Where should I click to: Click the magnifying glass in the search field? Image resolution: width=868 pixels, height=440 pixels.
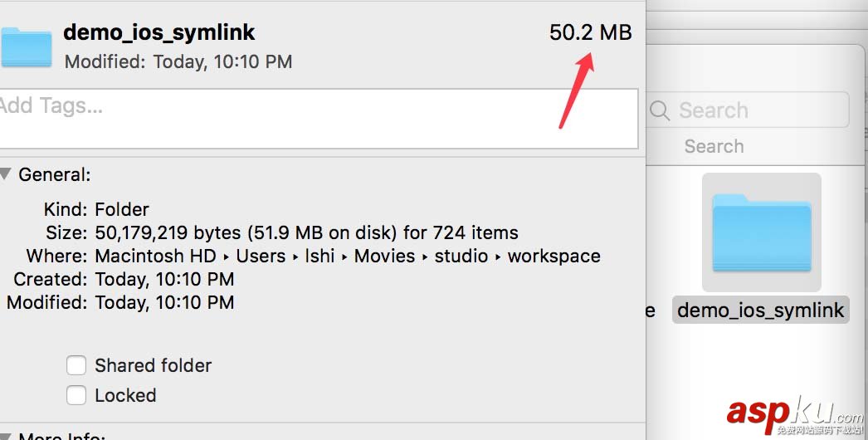click(x=661, y=110)
